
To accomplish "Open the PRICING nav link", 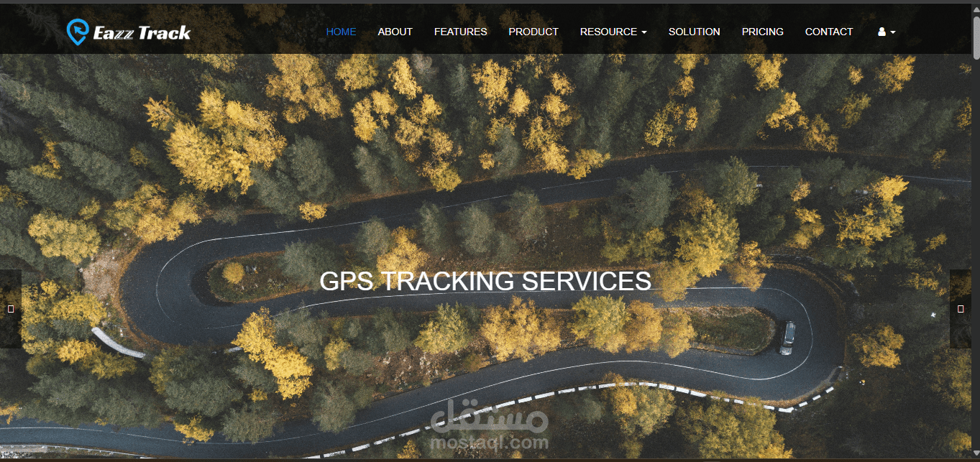I will [762, 32].
